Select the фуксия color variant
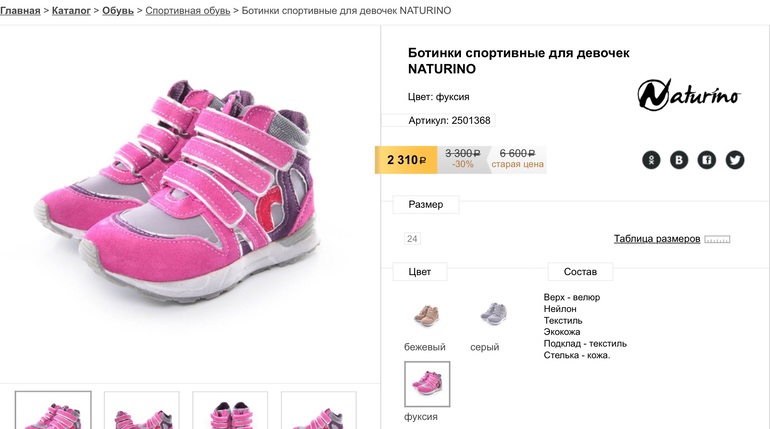770x429 pixels. click(x=427, y=384)
